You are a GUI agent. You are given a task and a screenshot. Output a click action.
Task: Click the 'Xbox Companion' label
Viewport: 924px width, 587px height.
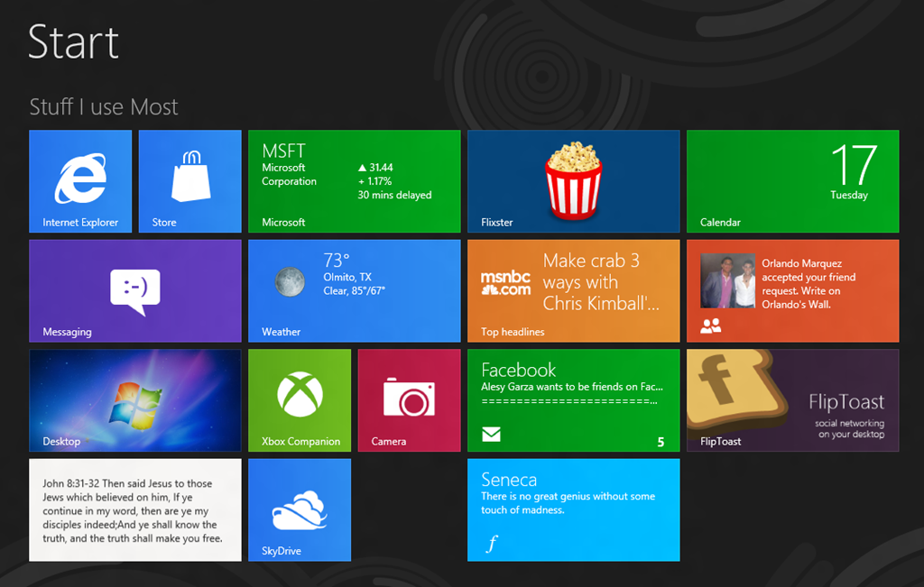pos(300,442)
